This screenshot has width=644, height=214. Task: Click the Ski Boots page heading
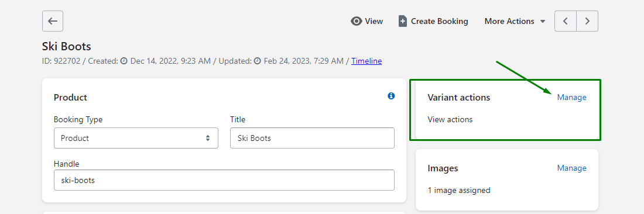[x=67, y=46]
